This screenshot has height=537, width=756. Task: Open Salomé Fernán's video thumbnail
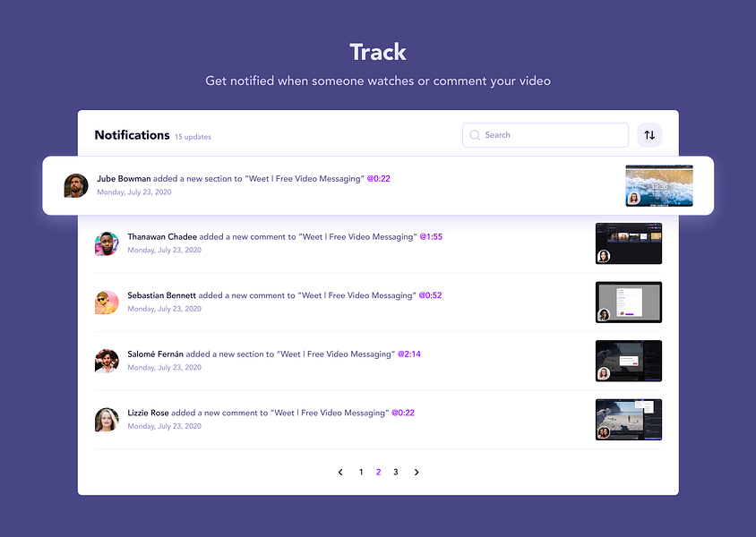[629, 361]
